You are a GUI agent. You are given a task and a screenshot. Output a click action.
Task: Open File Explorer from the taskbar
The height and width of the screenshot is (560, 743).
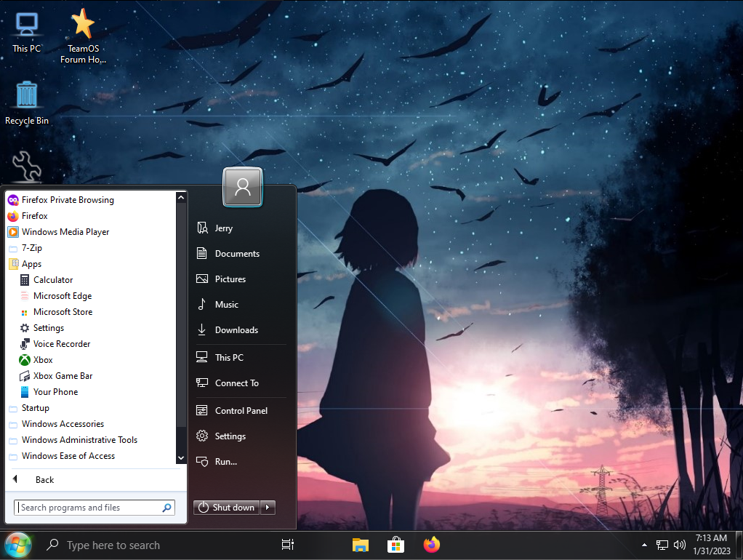point(361,545)
